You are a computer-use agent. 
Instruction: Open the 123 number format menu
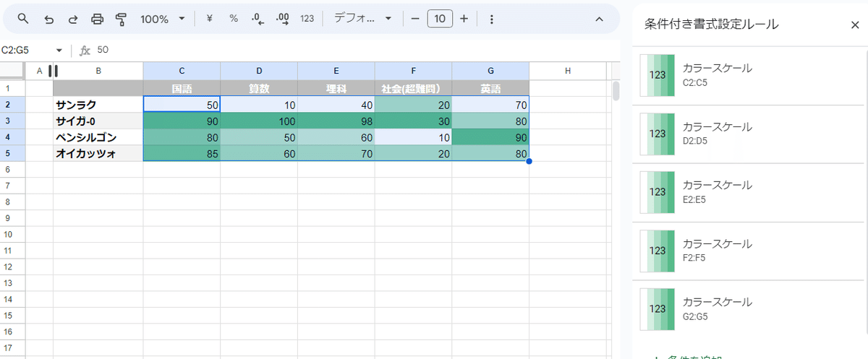tap(307, 19)
